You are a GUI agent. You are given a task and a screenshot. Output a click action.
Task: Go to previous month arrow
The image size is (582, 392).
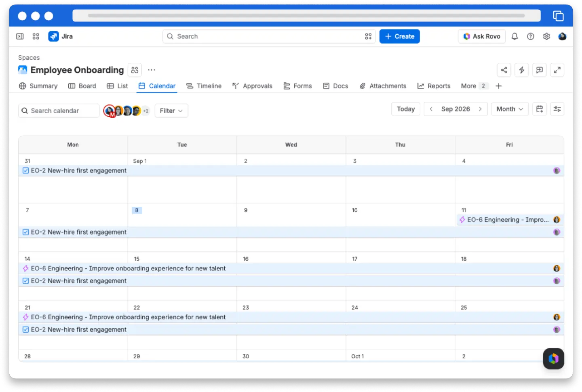coord(431,109)
